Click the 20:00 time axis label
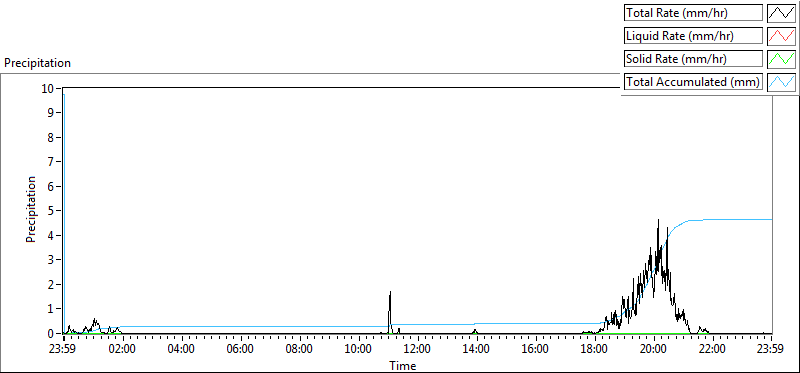Viewport: 800px width, 373px height. [x=654, y=350]
